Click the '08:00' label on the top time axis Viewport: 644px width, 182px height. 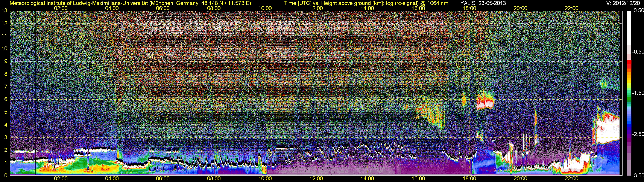point(214,8)
